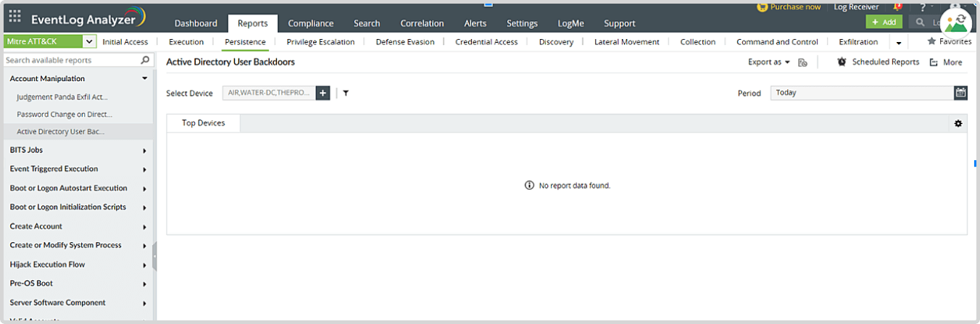Open the Search tab
This screenshot has width=980, height=324.
367,23
